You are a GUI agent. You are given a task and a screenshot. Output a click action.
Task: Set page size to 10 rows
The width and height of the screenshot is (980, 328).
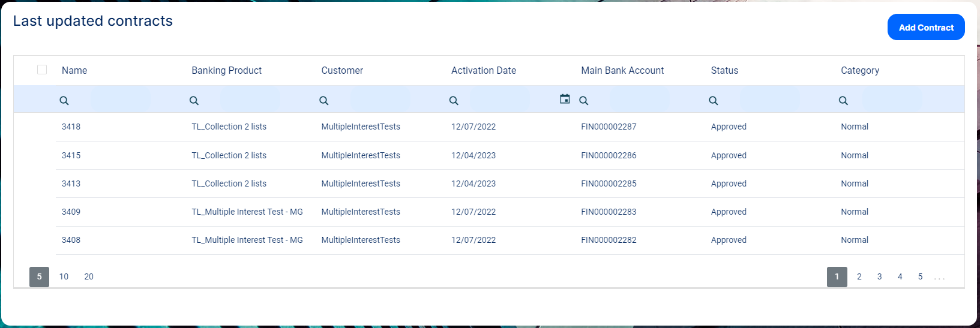coord(64,276)
